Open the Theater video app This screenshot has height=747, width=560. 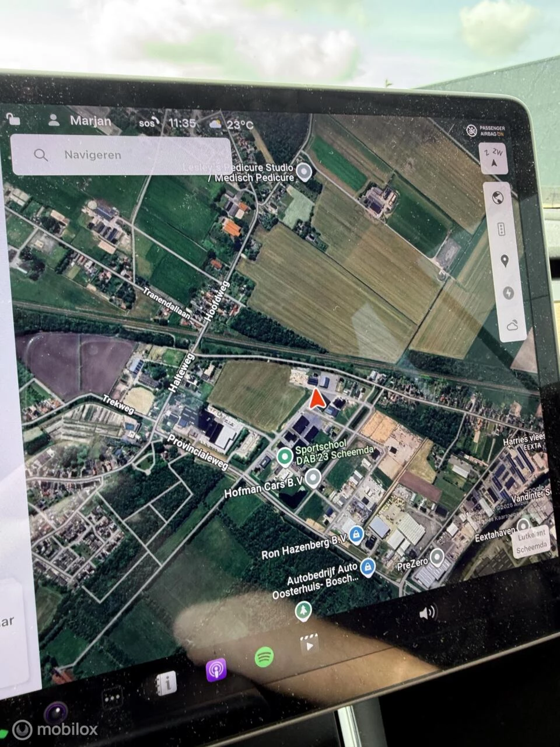pyautogui.click(x=310, y=644)
